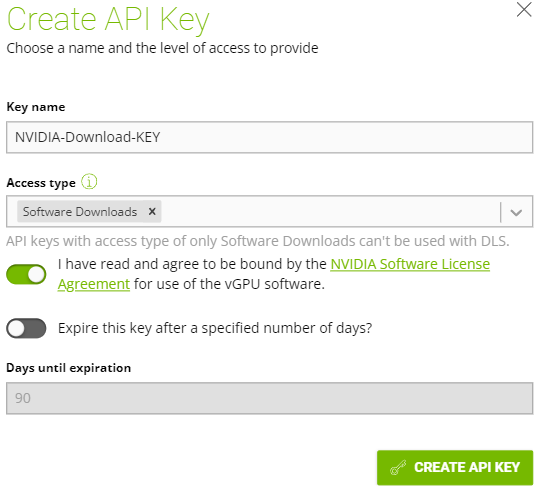Click the CREATE API KEY button
543x492 pixels.
tap(455, 467)
